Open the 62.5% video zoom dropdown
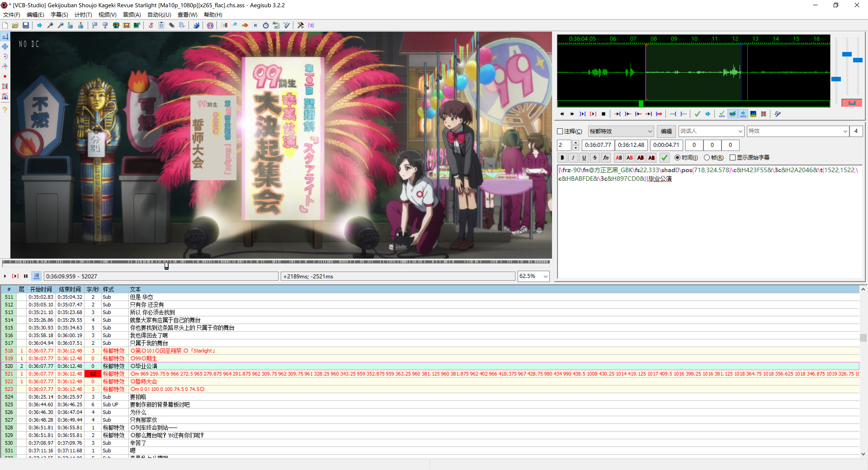This screenshot has width=868, height=470. 533,276
